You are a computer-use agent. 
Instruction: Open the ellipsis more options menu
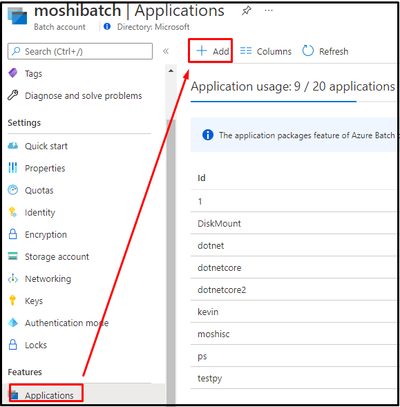pyautogui.click(x=269, y=11)
